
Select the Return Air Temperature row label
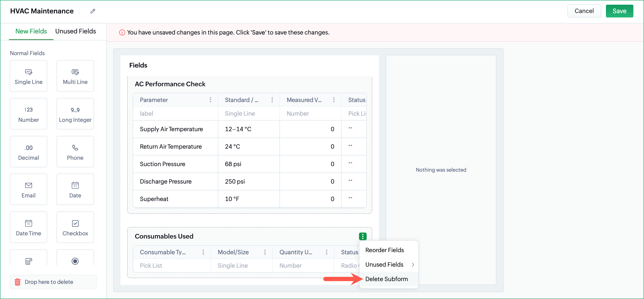pos(171,147)
